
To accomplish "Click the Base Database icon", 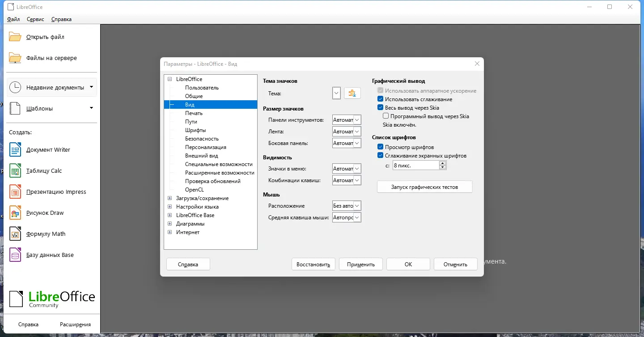I will pyautogui.click(x=15, y=255).
